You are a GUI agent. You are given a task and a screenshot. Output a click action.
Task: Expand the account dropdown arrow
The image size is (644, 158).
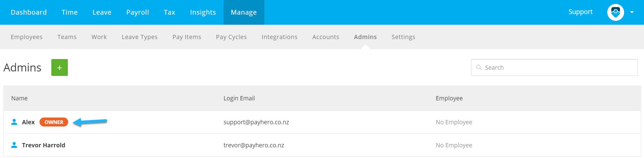632,12
